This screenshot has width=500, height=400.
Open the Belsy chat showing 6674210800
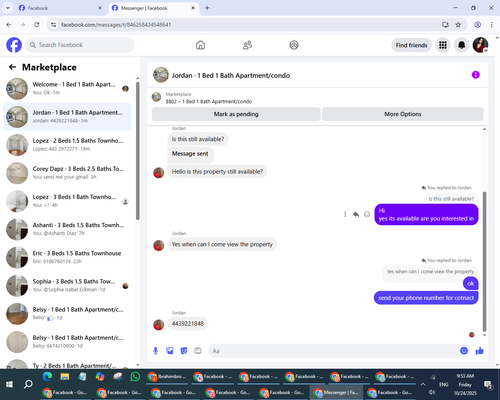coord(67,342)
